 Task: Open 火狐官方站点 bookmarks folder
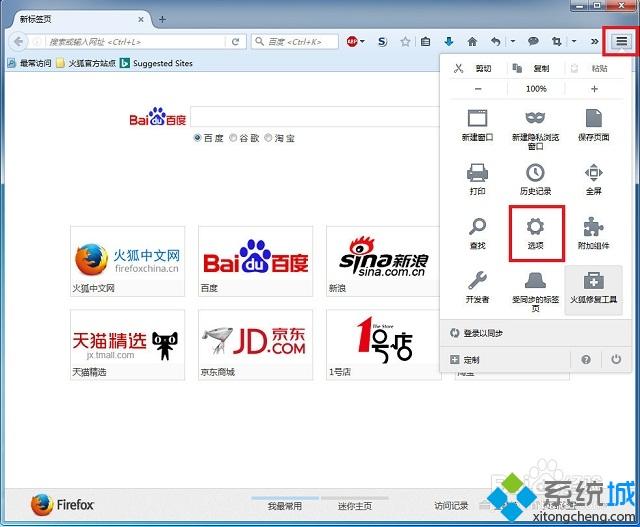coord(86,63)
